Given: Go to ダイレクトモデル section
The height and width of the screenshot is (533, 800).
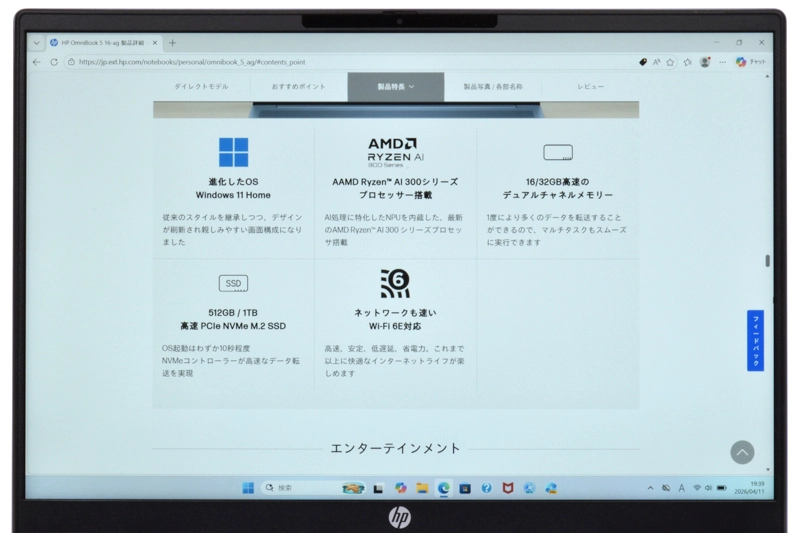Looking at the screenshot, I should [202, 87].
